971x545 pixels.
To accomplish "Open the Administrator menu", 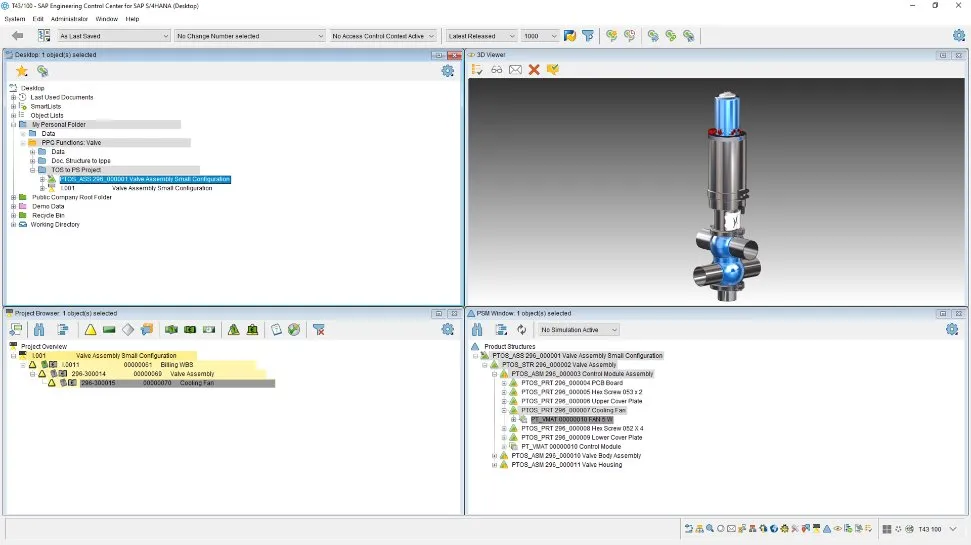I will (69, 19).
